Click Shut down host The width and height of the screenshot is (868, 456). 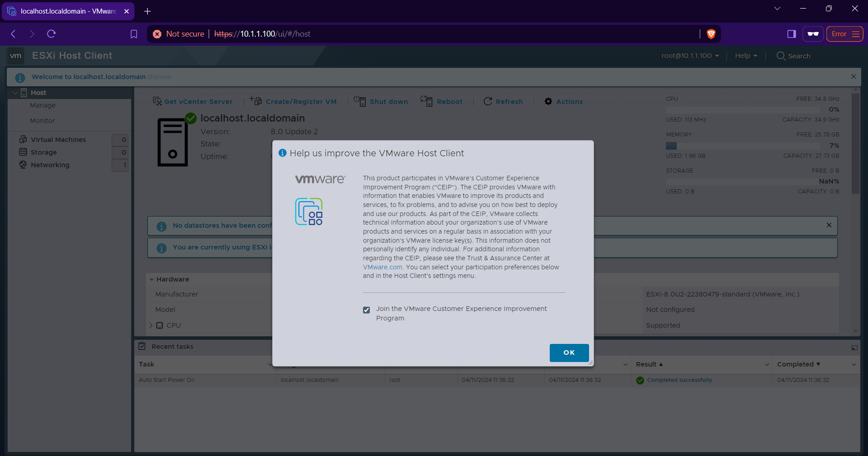click(x=381, y=102)
